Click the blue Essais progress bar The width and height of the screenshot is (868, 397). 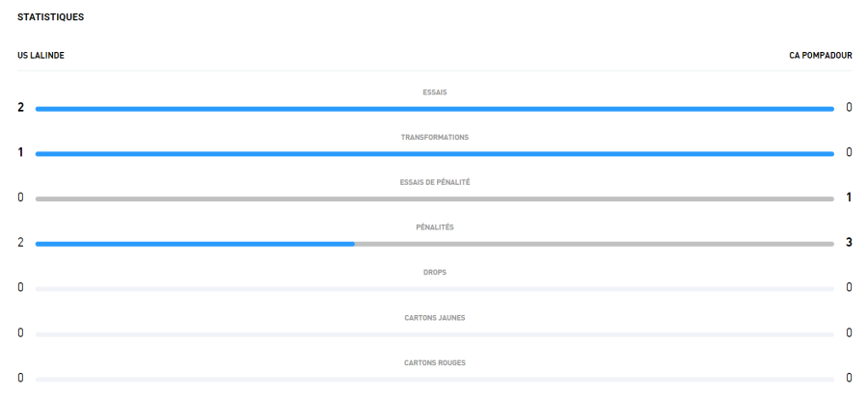coord(434,109)
